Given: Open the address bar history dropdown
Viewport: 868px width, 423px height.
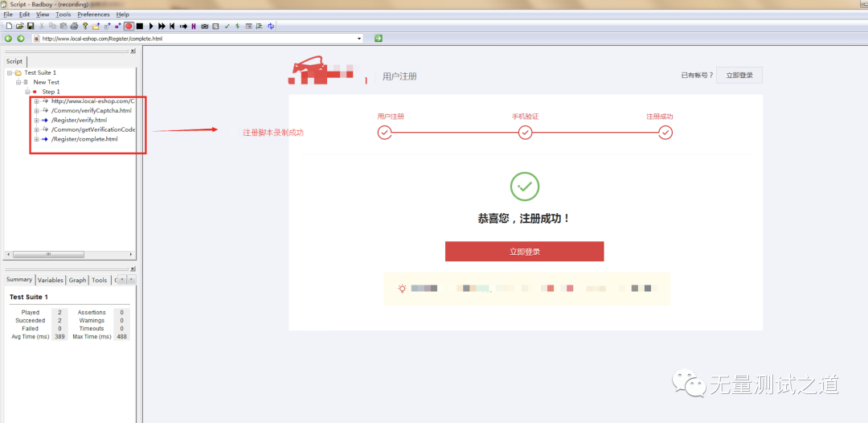Looking at the screenshot, I should tap(360, 39).
